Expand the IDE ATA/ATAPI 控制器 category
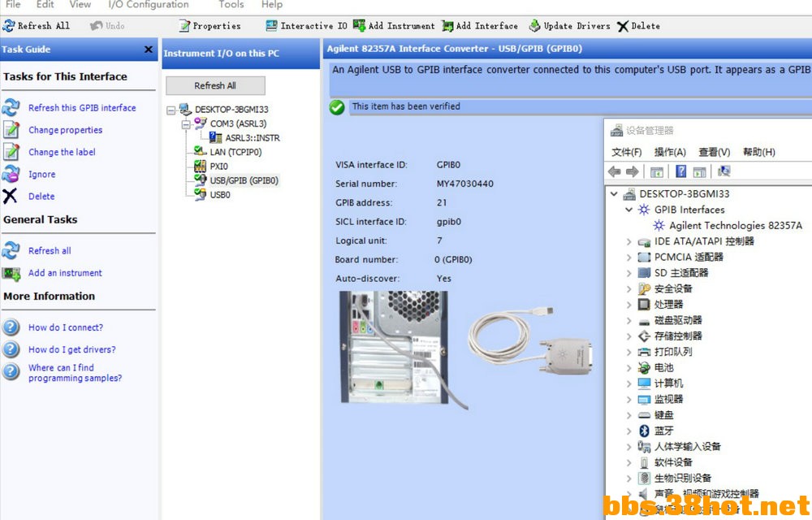812x520 pixels. (628, 241)
